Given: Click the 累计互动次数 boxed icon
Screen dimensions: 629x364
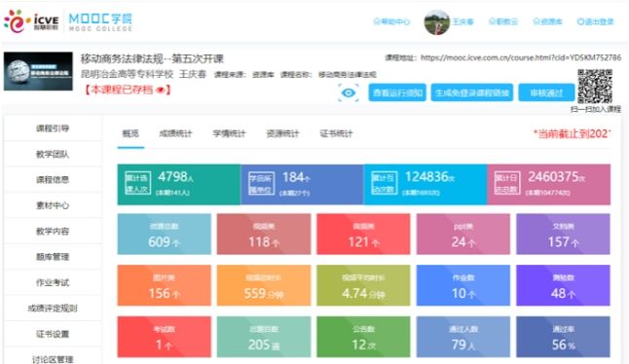Looking at the screenshot, I should click(x=384, y=184).
